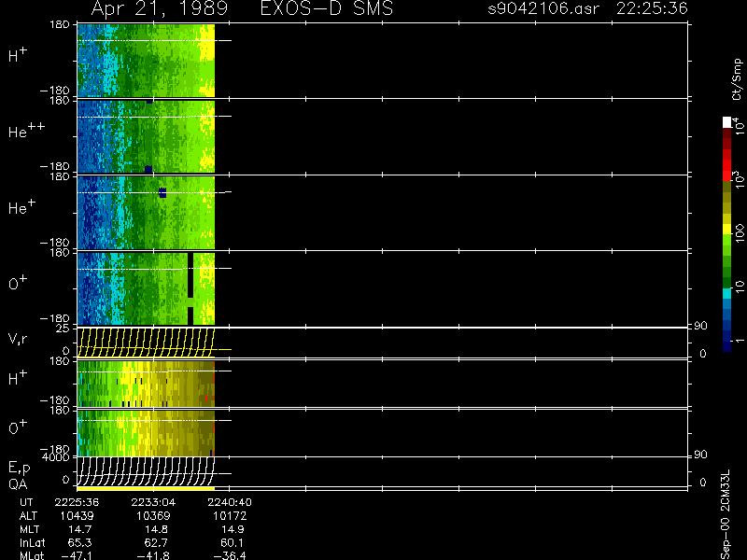
Task: Click the file name 's9042106.asr'
Action: 543,8
